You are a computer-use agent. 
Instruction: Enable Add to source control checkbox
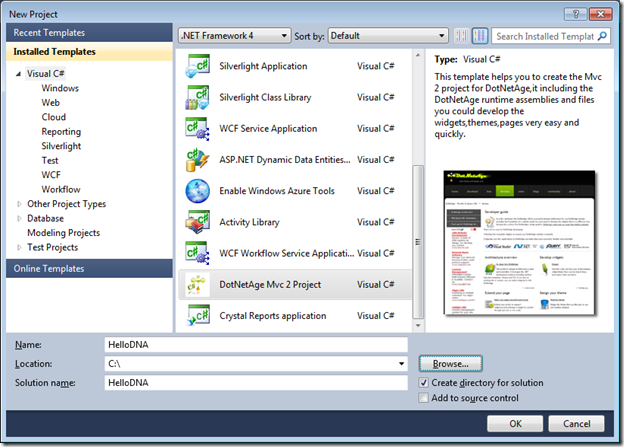(x=423, y=398)
